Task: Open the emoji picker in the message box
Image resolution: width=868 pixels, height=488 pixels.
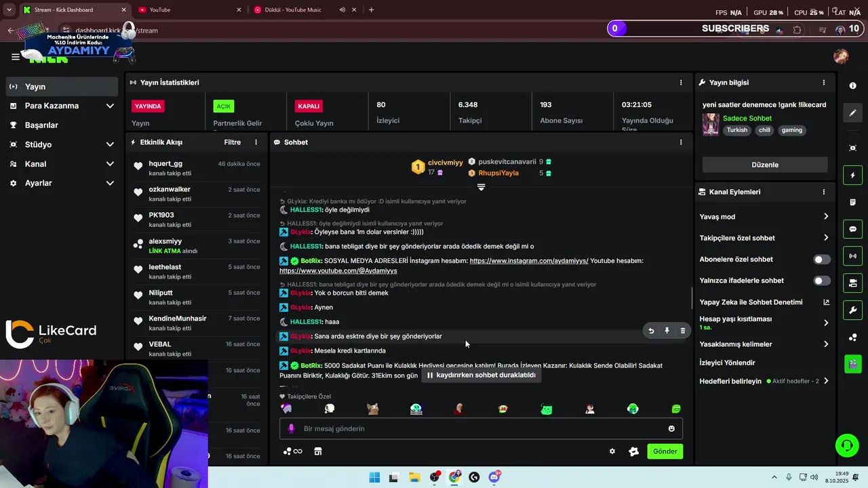Action: pos(671,428)
